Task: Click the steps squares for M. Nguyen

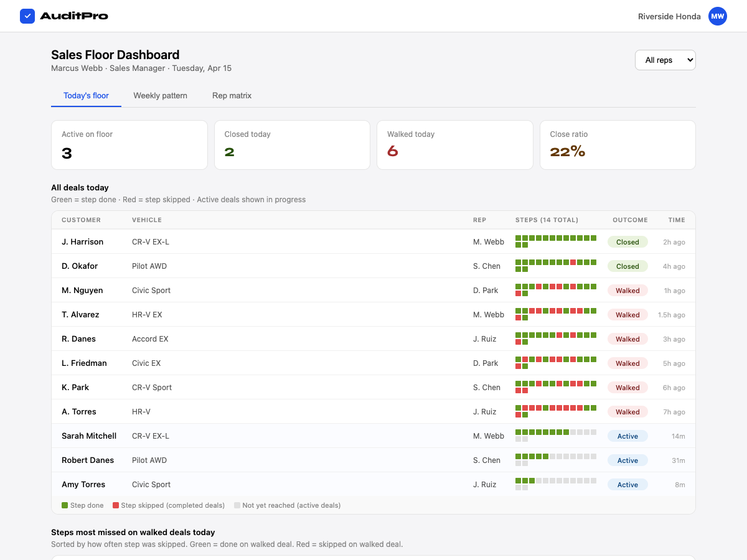Action: [556, 290]
